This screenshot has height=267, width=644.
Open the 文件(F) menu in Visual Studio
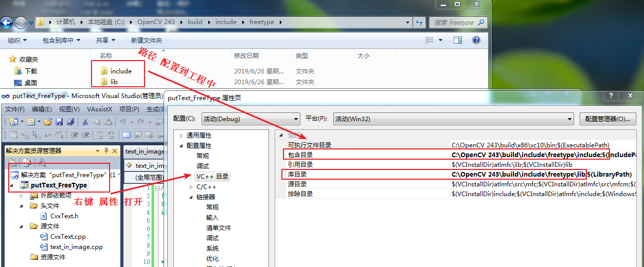(14, 109)
